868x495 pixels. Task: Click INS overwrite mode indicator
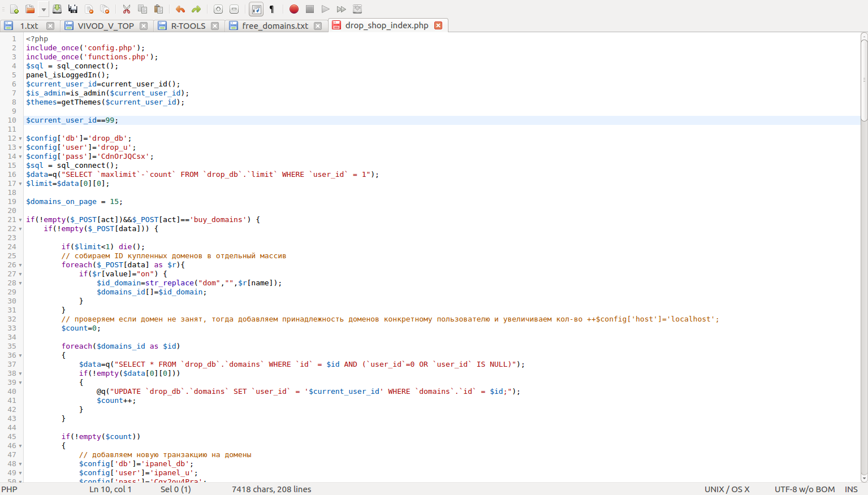[x=851, y=489]
